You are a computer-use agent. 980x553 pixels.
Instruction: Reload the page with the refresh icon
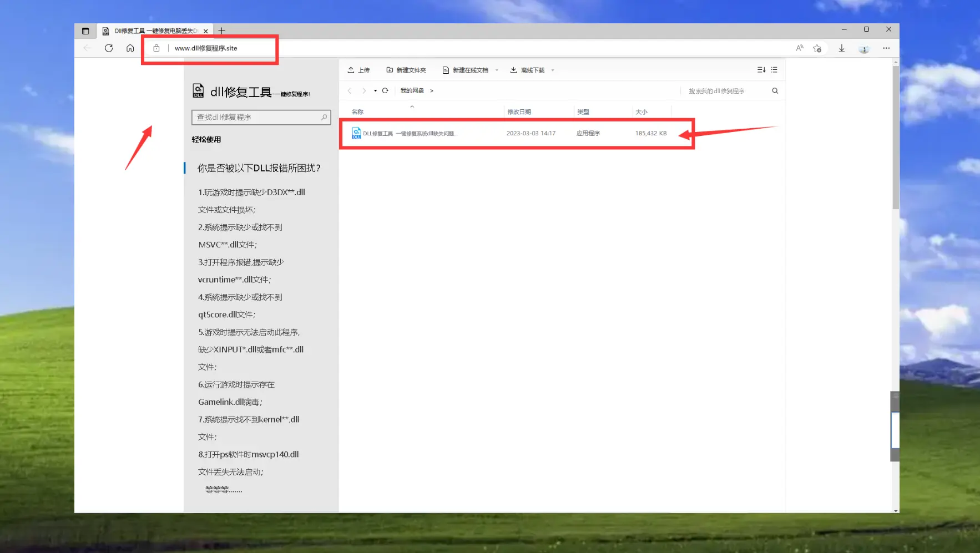(109, 48)
